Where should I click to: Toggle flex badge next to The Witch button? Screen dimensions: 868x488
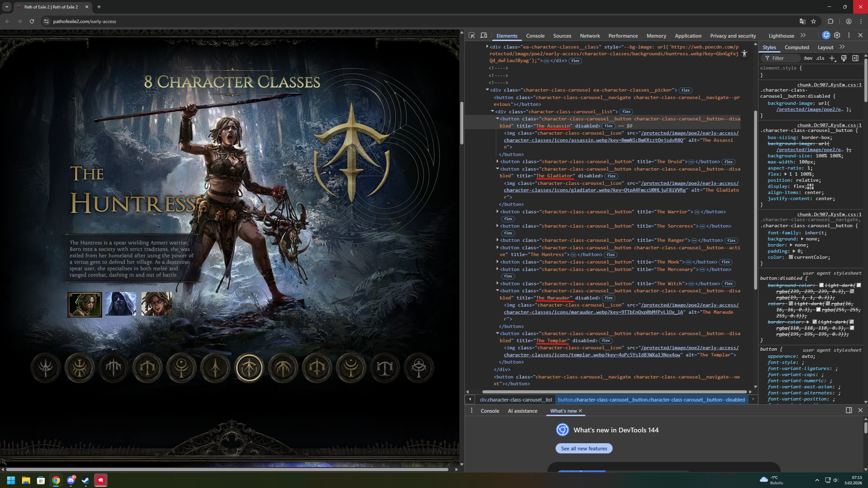tap(729, 284)
